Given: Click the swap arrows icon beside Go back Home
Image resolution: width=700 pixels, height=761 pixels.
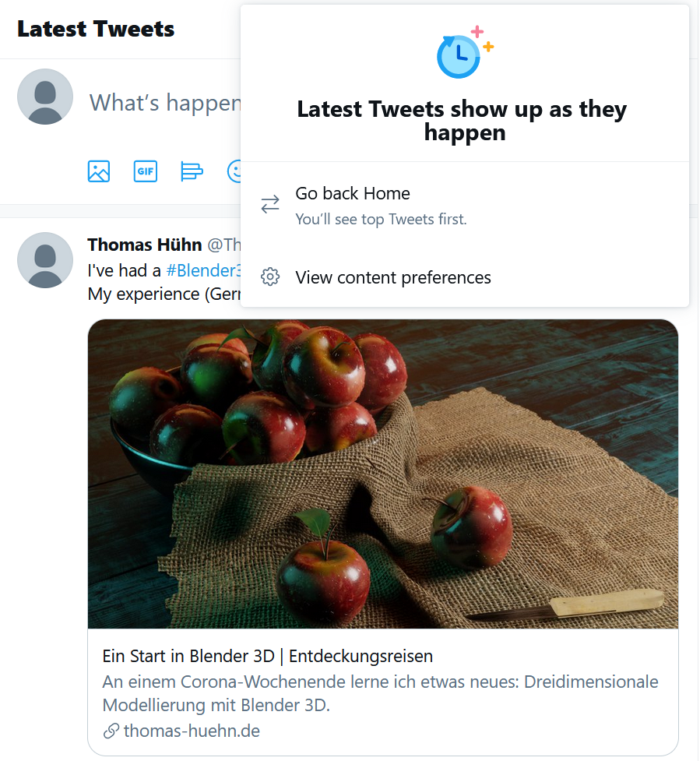Looking at the screenshot, I should pos(270,205).
